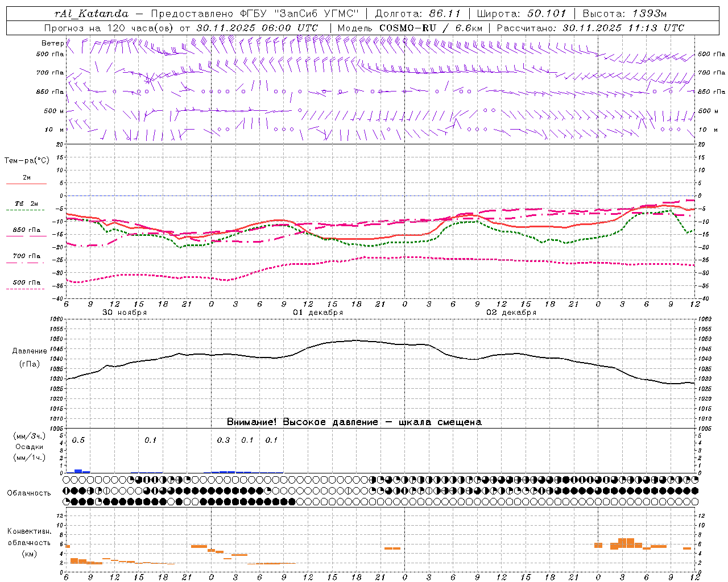This screenshot has width=728, height=582.
Task: Click the Облачность row label
Action: click(29, 493)
